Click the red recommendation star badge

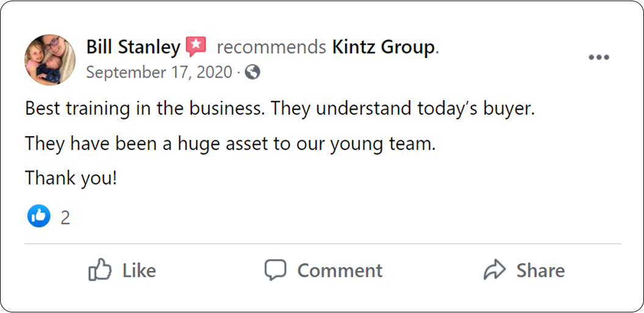coord(196,47)
